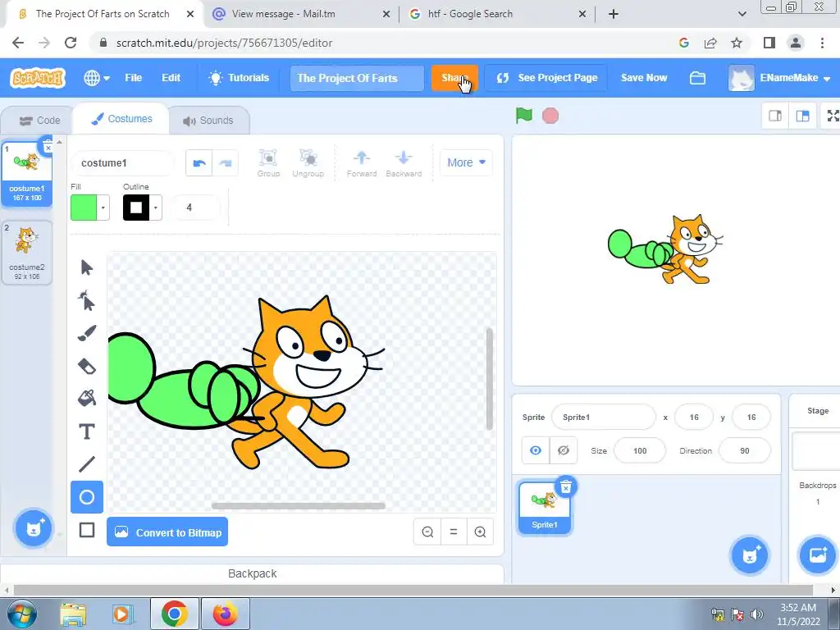Screen dimensions: 840x630
Task: Click the orange Share button
Action: pyautogui.click(x=454, y=78)
